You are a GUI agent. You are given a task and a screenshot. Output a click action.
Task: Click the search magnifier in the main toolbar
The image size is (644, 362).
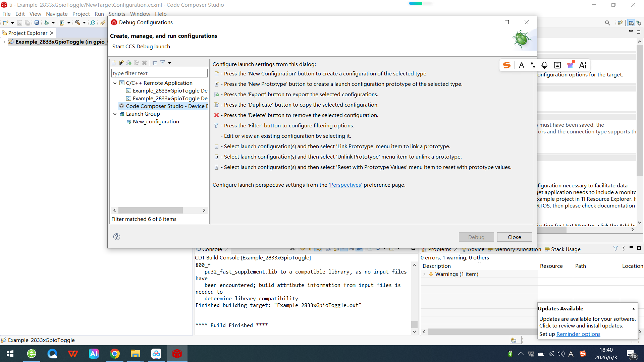pyautogui.click(x=607, y=23)
